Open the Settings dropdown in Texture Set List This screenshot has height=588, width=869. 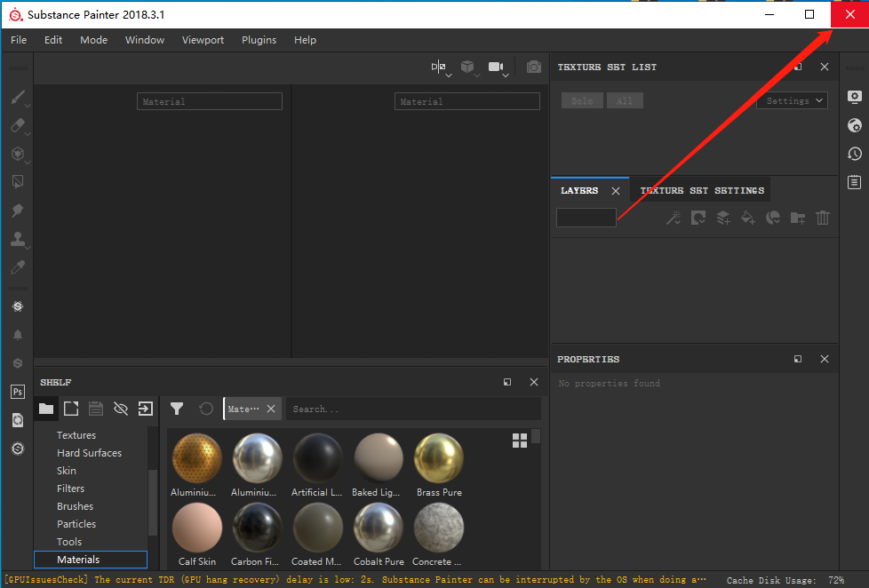click(792, 100)
